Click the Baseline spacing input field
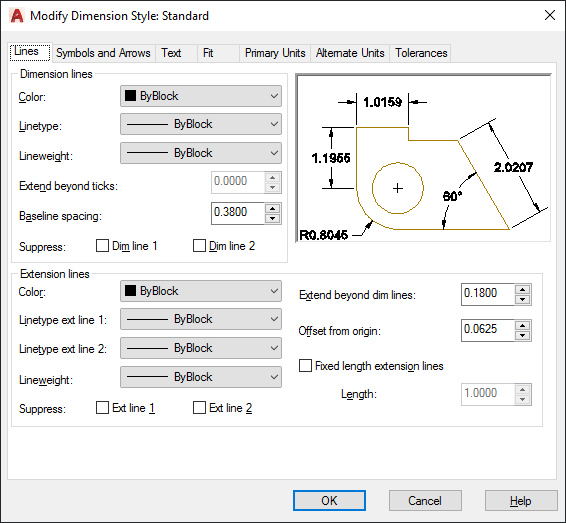This screenshot has width=566, height=523. coord(238,213)
